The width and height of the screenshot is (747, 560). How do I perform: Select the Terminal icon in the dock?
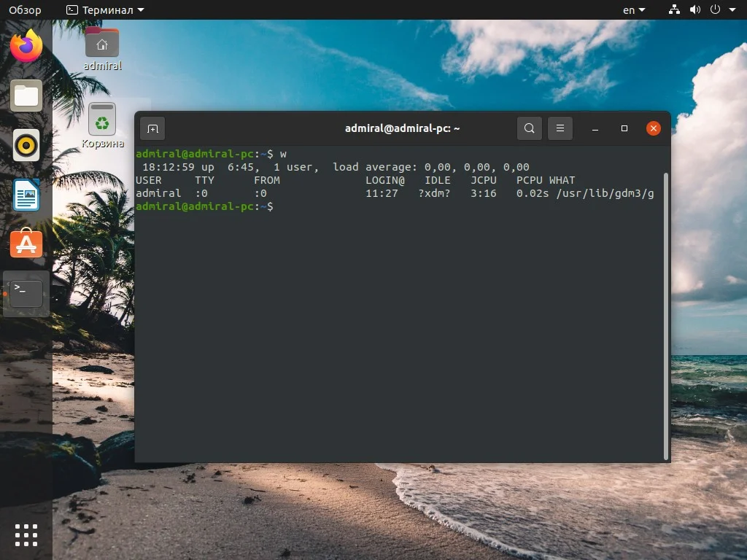click(x=26, y=293)
